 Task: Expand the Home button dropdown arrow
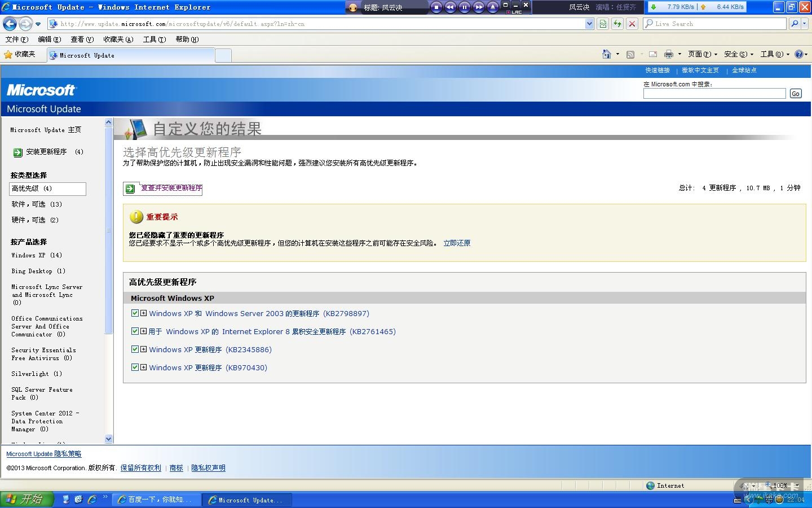point(617,54)
